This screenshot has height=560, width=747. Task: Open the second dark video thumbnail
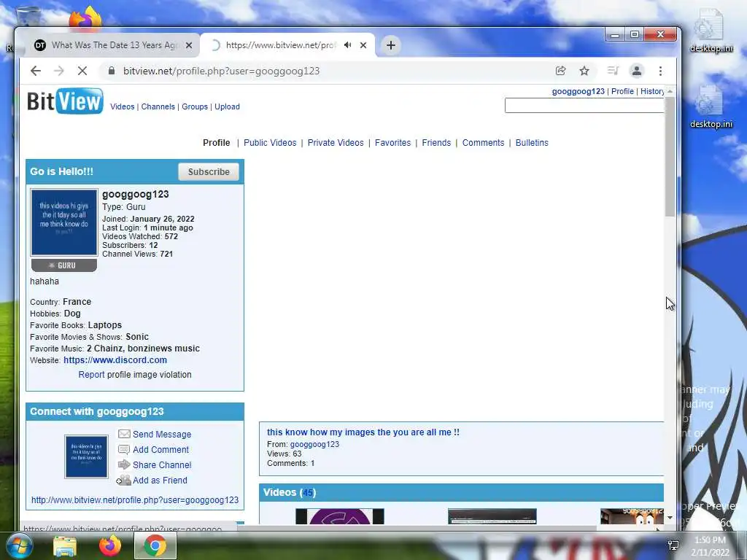tap(492, 516)
